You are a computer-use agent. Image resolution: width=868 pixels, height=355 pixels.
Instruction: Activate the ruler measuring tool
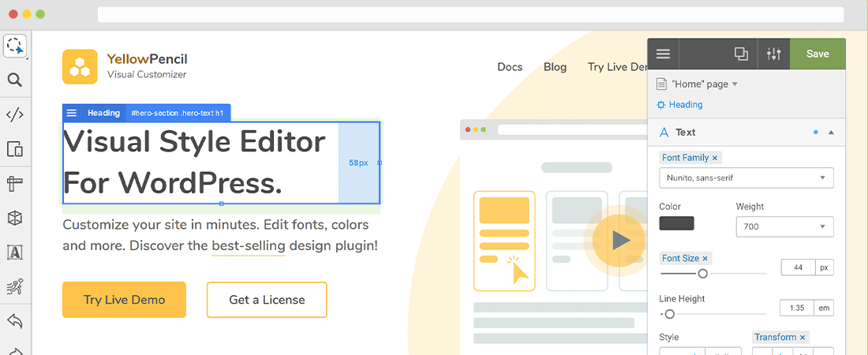click(15, 183)
